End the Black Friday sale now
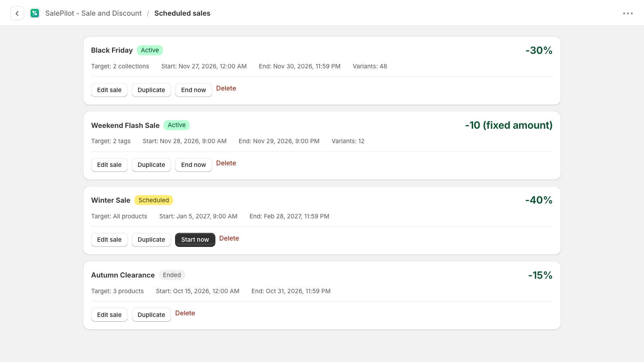The height and width of the screenshot is (362, 644). 194,90
